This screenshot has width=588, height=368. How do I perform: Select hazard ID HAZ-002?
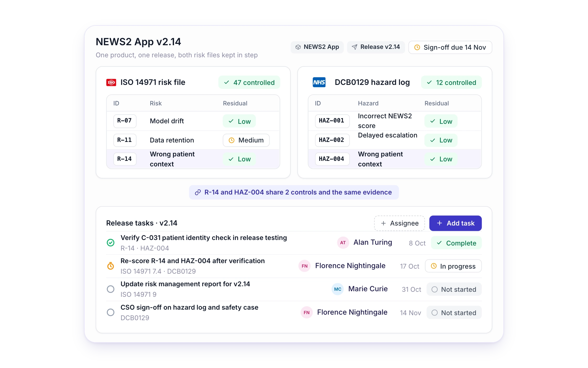(x=332, y=140)
